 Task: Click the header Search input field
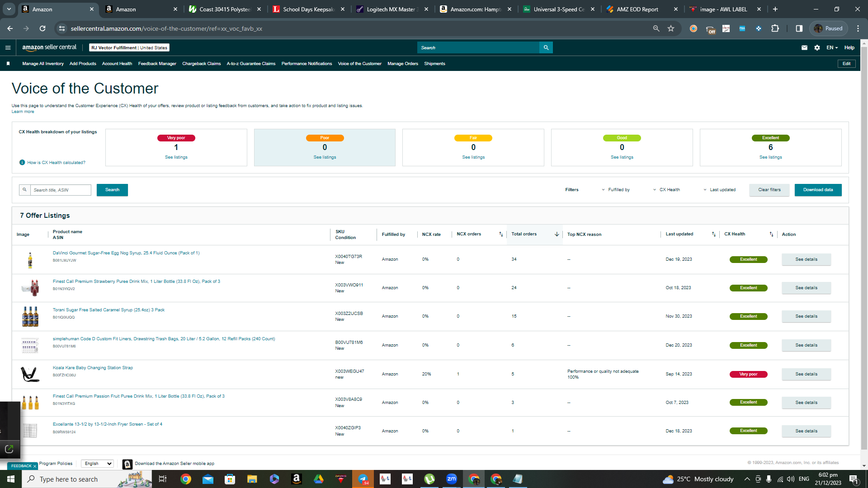pos(478,47)
